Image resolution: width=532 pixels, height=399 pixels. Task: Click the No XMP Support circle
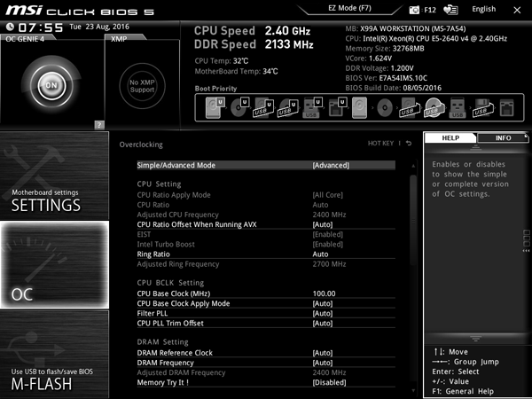click(142, 86)
